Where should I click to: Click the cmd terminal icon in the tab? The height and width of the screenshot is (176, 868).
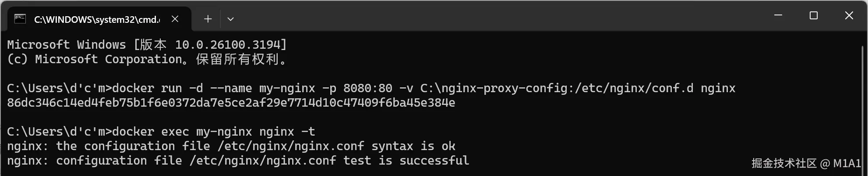20,19
